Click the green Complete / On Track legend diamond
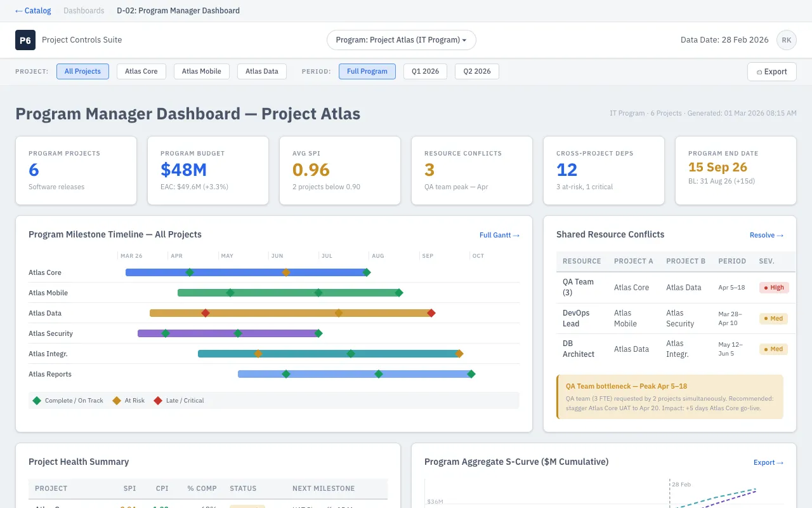The width and height of the screenshot is (812, 508). 37,401
